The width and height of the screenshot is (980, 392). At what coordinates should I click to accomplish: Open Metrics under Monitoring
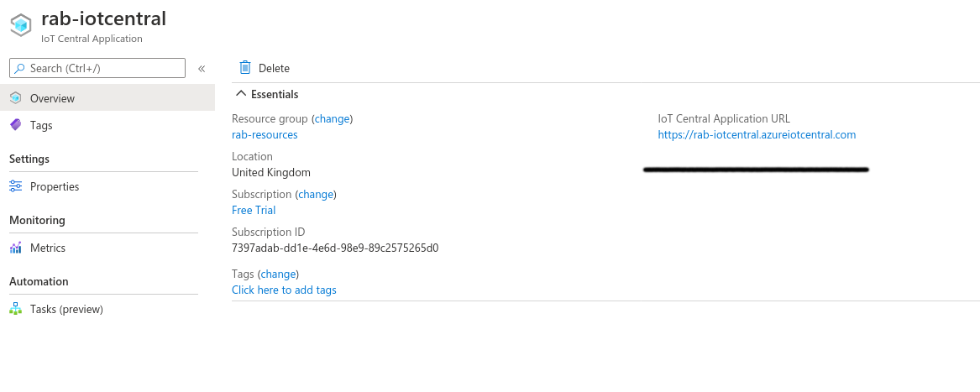[x=48, y=248]
